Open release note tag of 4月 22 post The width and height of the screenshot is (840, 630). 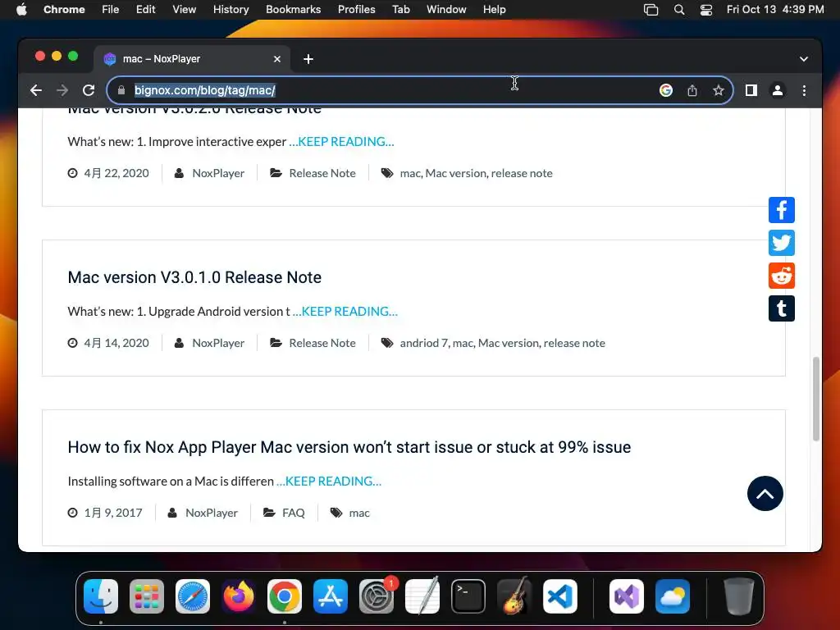[522, 173]
